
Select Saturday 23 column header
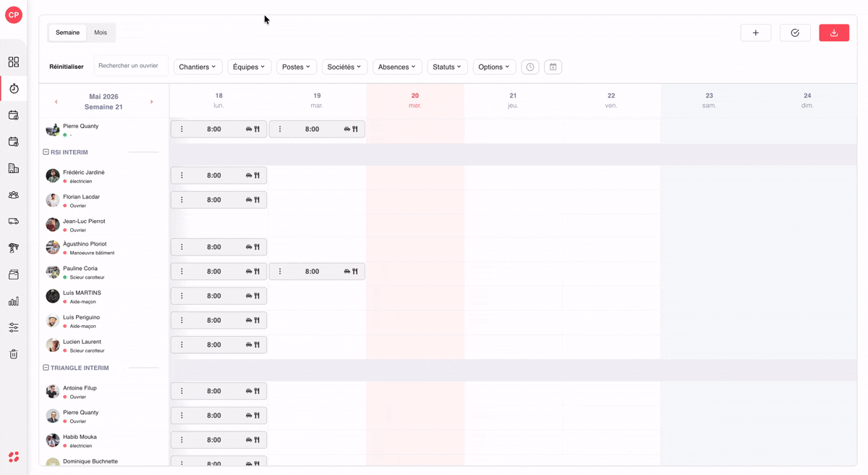(x=710, y=101)
